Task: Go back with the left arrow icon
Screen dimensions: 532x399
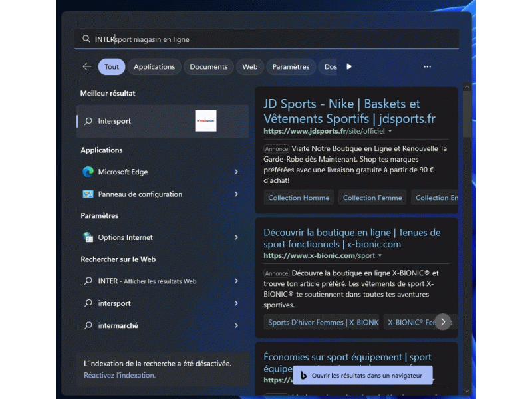Action: pos(87,66)
